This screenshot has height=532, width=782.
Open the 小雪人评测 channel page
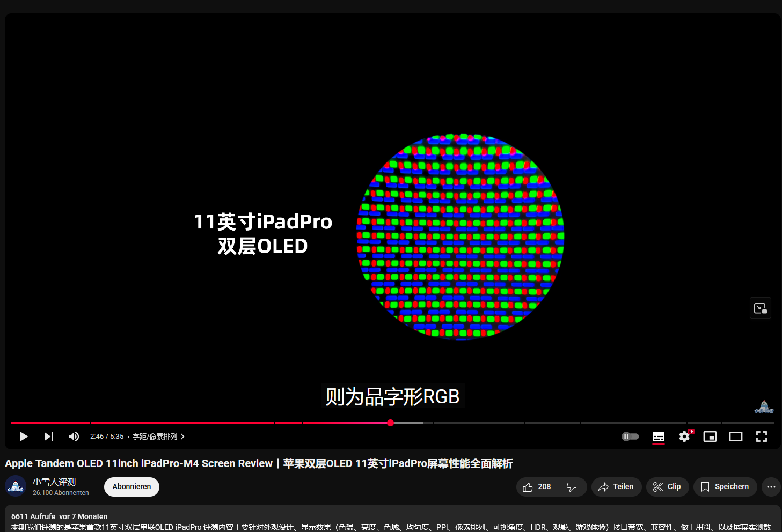[54, 482]
